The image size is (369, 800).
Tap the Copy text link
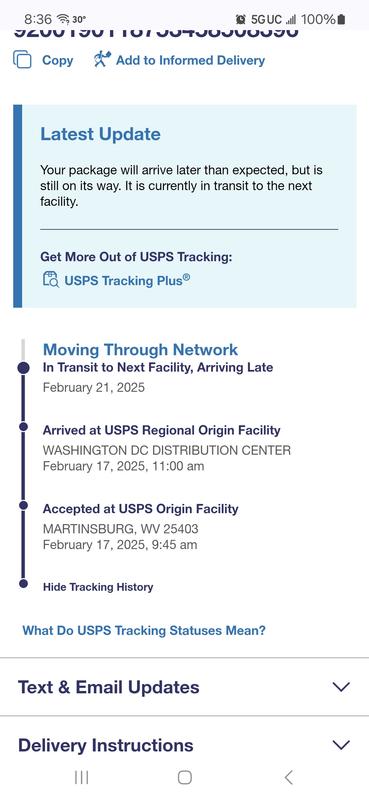pos(57,60)
